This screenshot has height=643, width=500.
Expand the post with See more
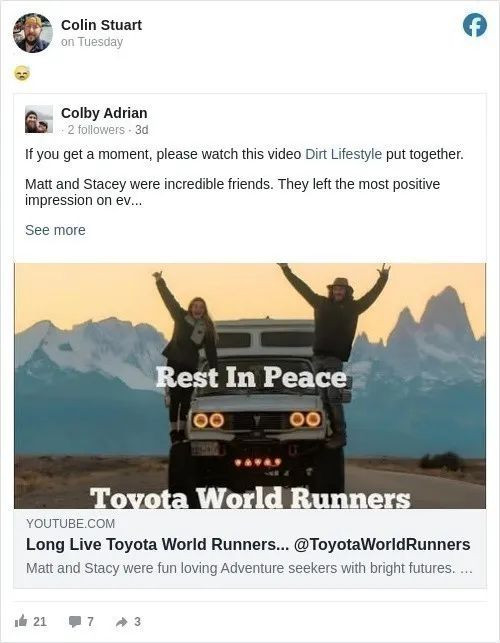point(55,230)
